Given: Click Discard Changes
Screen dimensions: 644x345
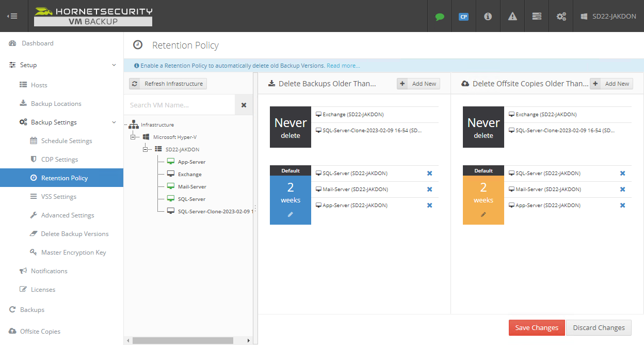Looking at the screenshot, I should point(599,328).
